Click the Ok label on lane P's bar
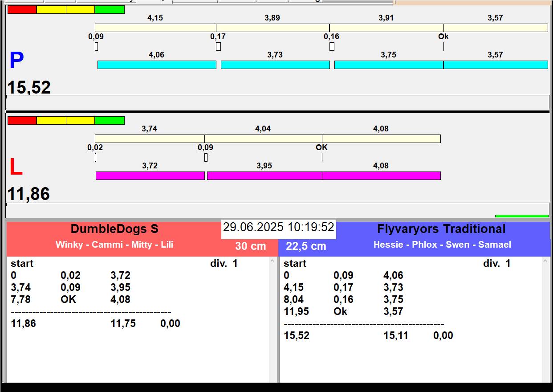 pyautogui.click(x=443, y=37)
